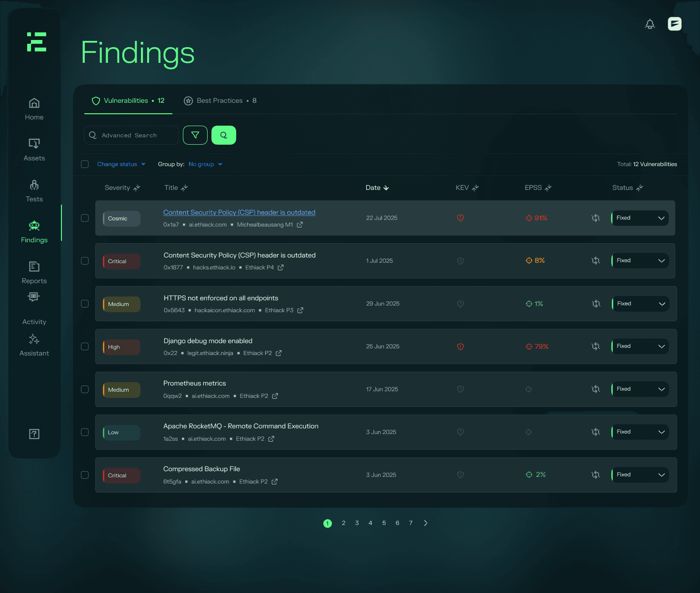
Task: Open status dropdown for 22 Jul 2025 finding
Action: click(640, 218)
